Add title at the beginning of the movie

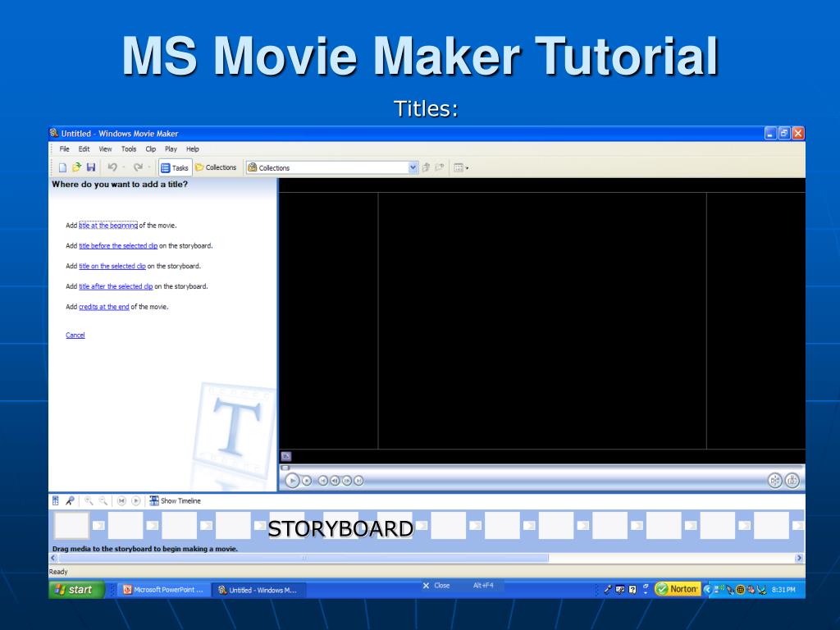[108, 226]
